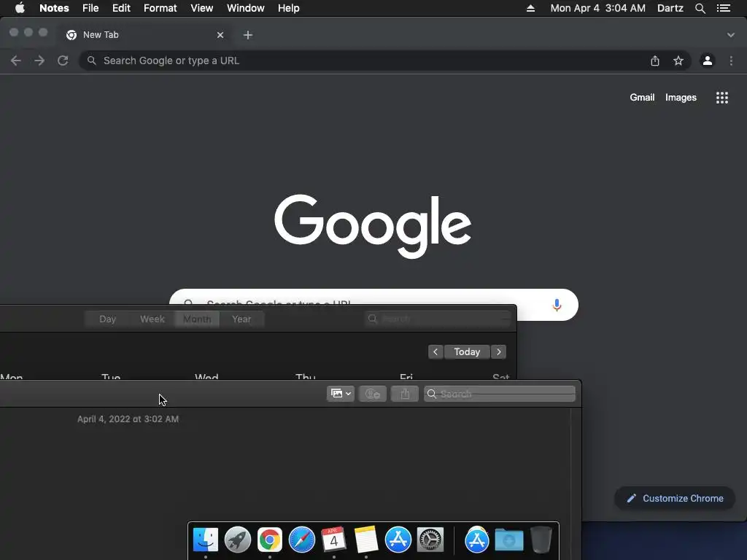Click the Calendar search field
This screenshot has width=747, height=560.
(x=438, y=319)
